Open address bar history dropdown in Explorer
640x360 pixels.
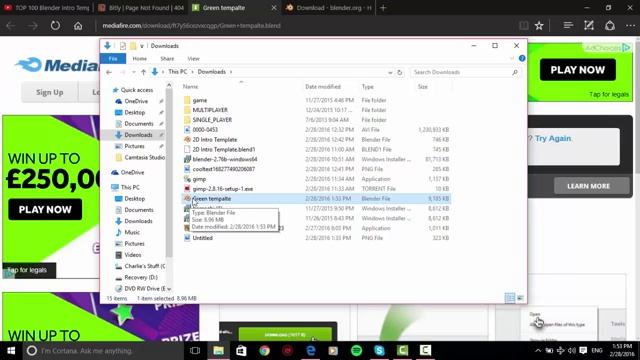coord(390,72)
